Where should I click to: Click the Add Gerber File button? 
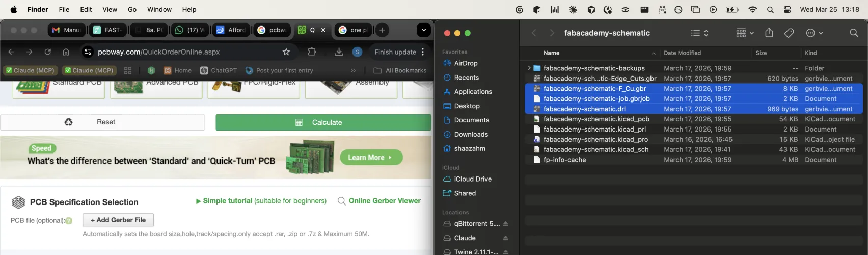118,220
